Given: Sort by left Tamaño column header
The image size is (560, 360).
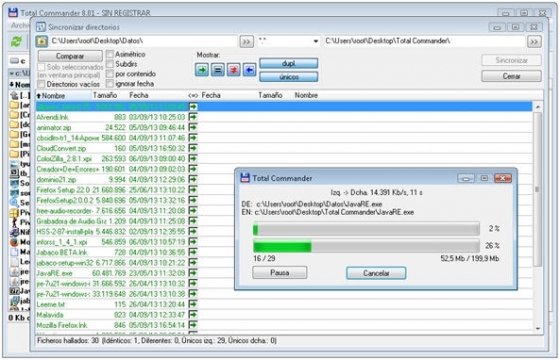Looking at the screenshot, I should pos(105,95).
